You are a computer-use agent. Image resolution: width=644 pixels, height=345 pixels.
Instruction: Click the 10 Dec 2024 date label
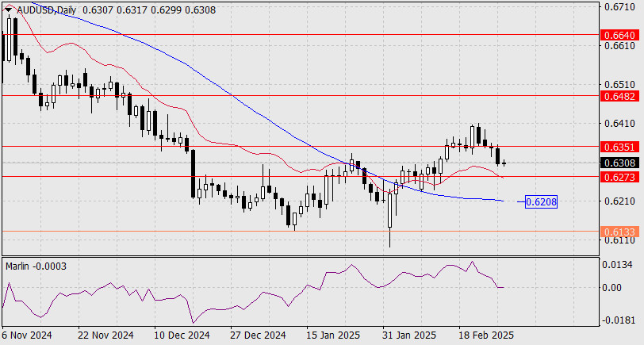click(181, 335)
